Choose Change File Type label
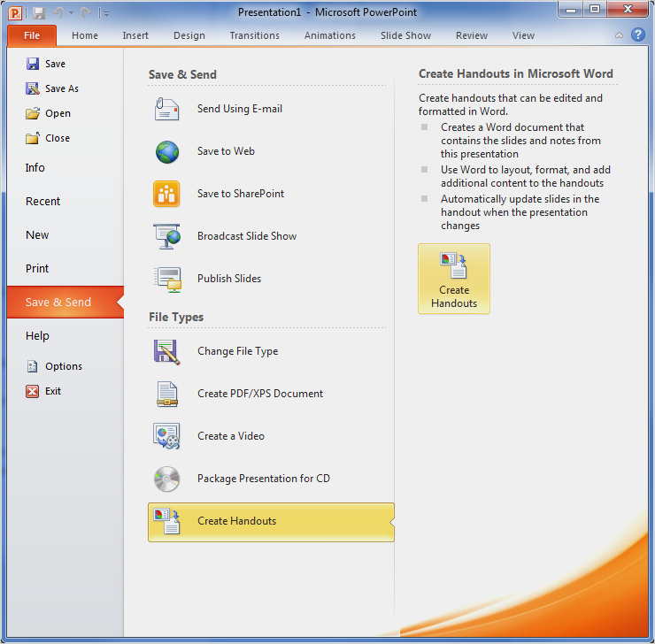 238,351
